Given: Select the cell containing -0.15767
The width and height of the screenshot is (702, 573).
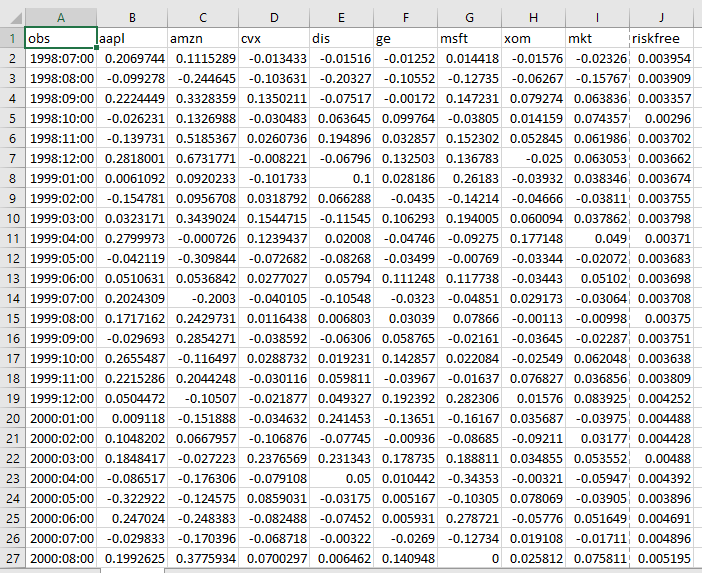Looking at the screenshot, I should 597,79.
